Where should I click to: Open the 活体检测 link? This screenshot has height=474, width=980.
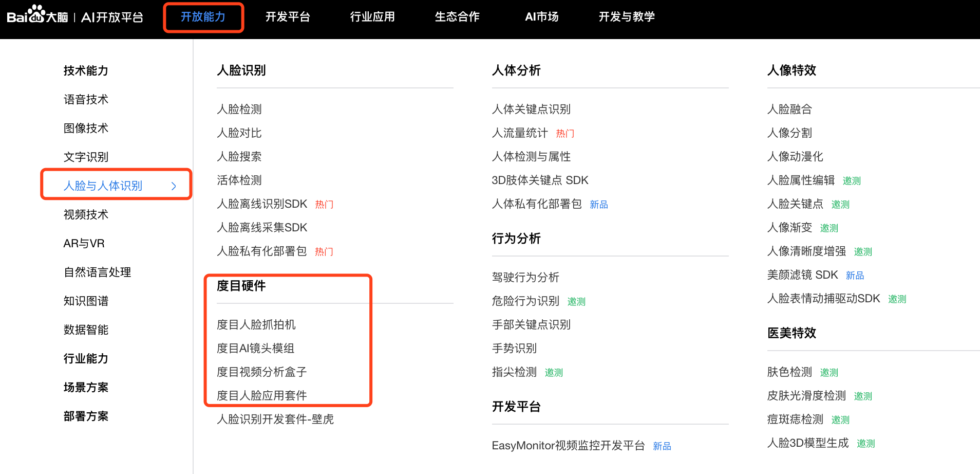click(239, 180)
